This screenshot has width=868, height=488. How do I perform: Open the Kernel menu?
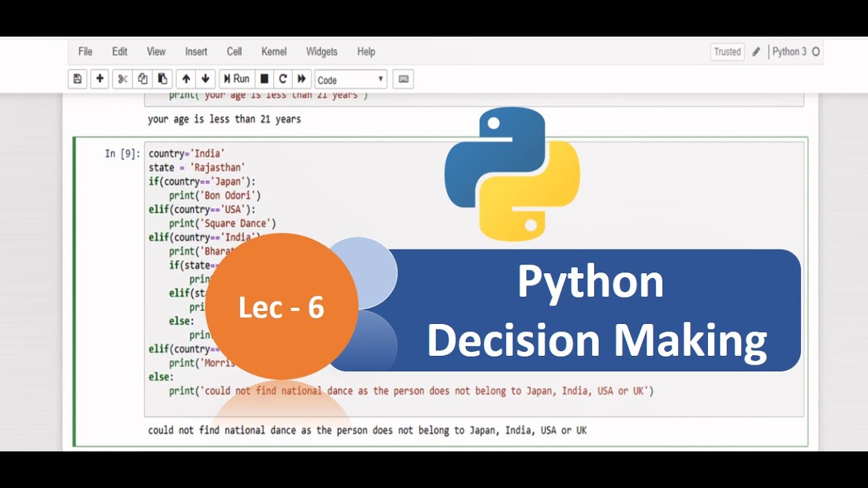pyautogui.click(x=274, y=52)
